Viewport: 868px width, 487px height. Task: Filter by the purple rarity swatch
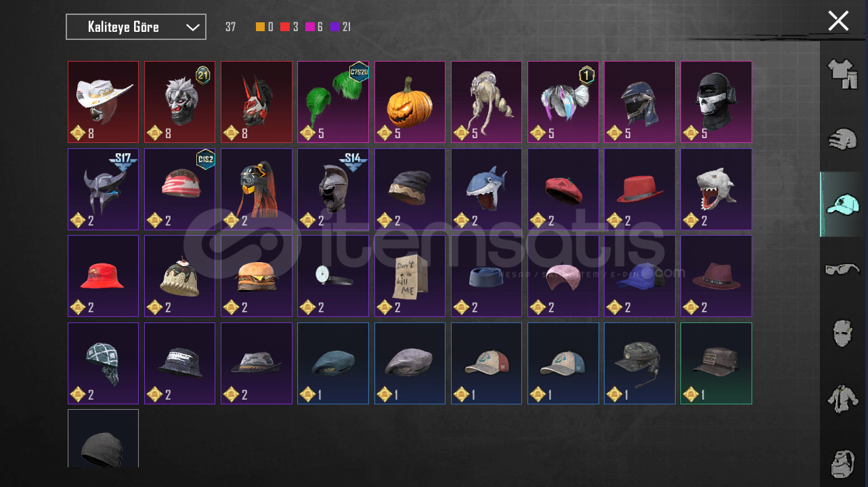[334, 27]
